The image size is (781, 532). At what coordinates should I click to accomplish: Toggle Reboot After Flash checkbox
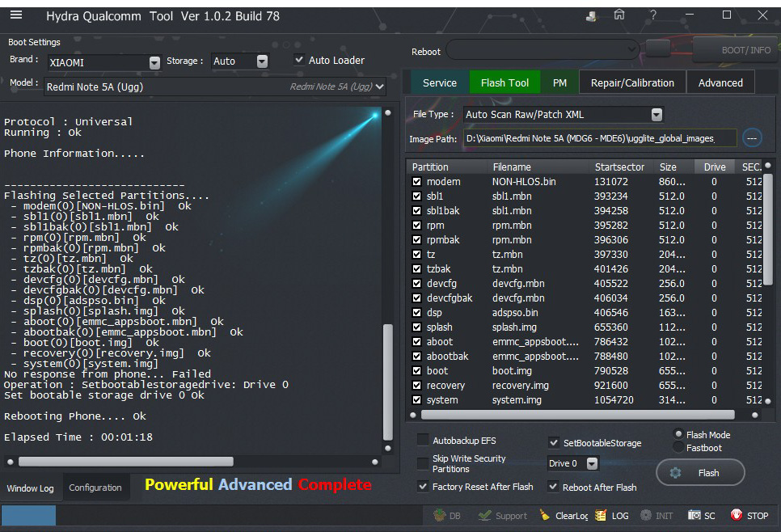(x=553, y=486)
